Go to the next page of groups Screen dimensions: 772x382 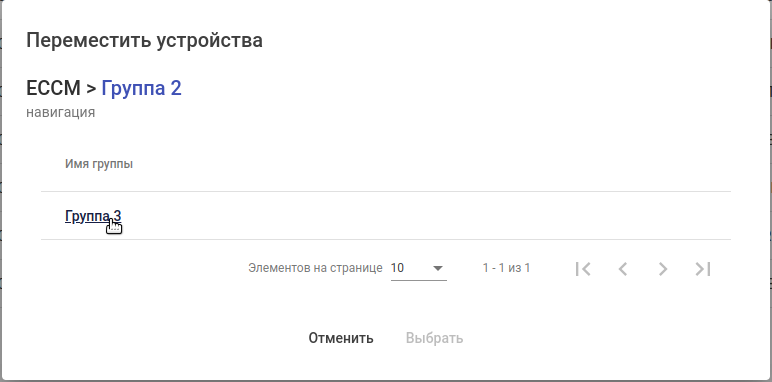pos(663,269)
